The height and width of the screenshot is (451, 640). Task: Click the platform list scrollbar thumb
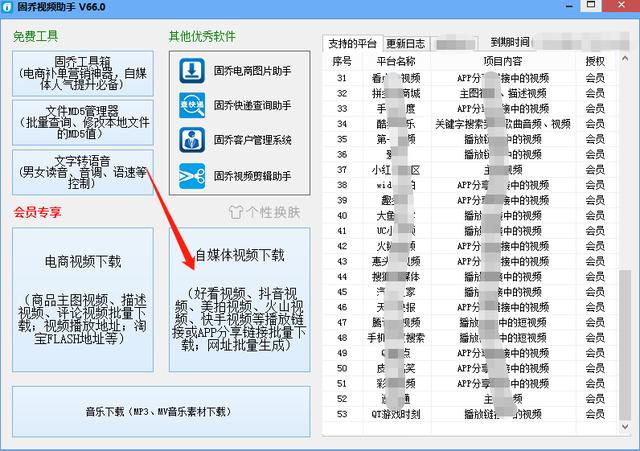click(625, 345)
